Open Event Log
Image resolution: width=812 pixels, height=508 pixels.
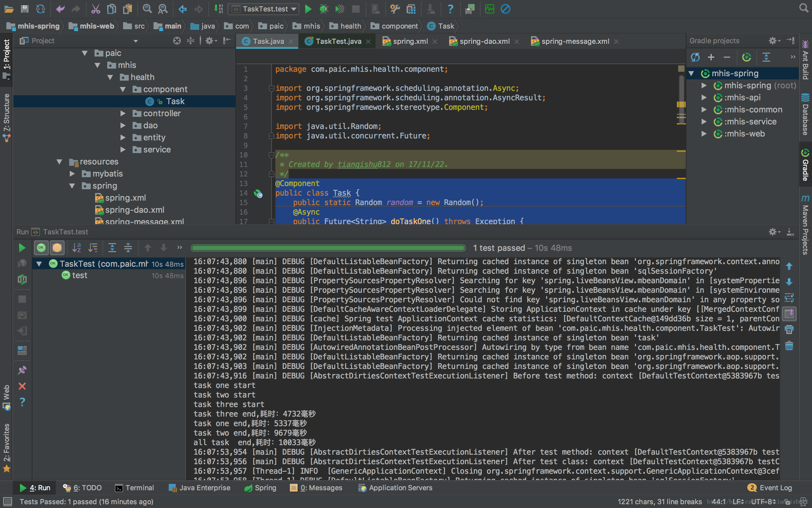click(x=770, y=488)
